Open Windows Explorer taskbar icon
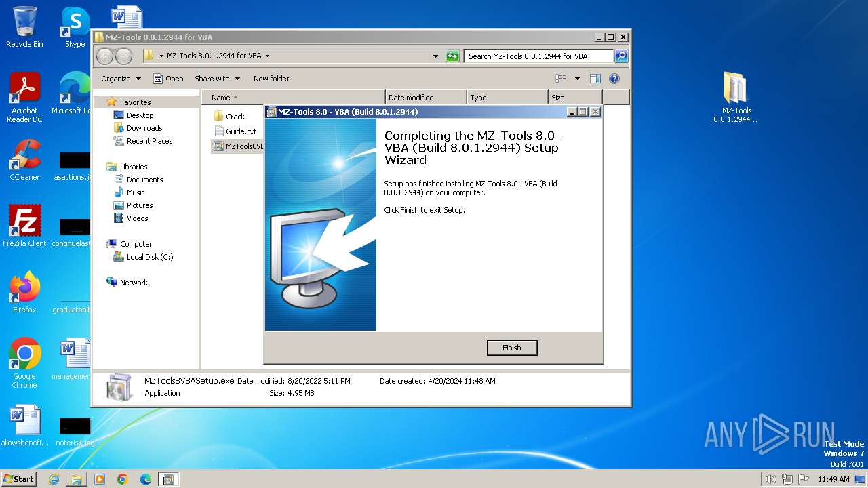This screenshot has height=488, width=868. click(77, 479)
